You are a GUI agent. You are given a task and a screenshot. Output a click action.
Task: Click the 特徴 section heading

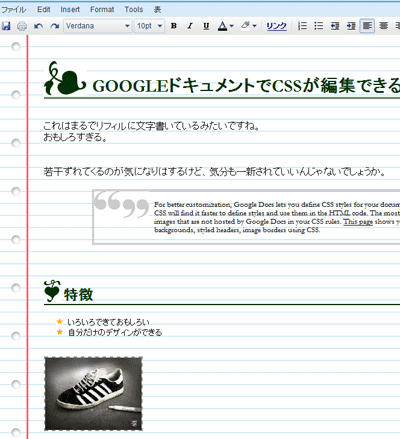point(79,295)
